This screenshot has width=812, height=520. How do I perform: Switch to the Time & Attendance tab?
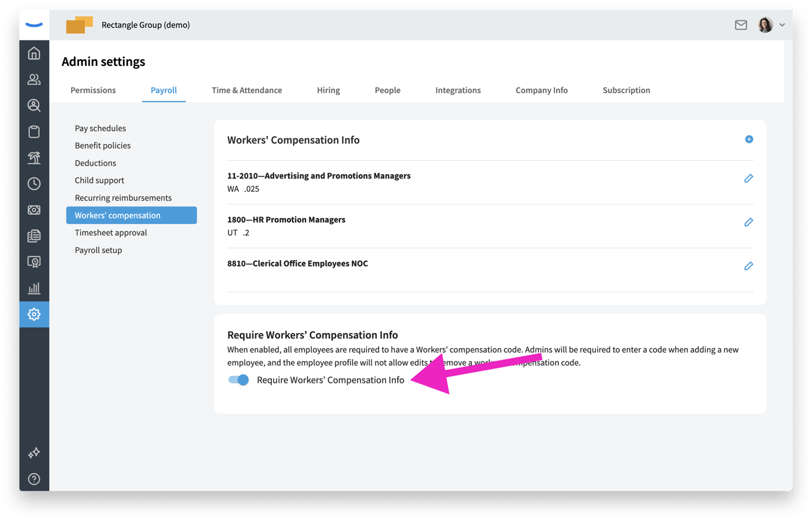tap(246, 90)
